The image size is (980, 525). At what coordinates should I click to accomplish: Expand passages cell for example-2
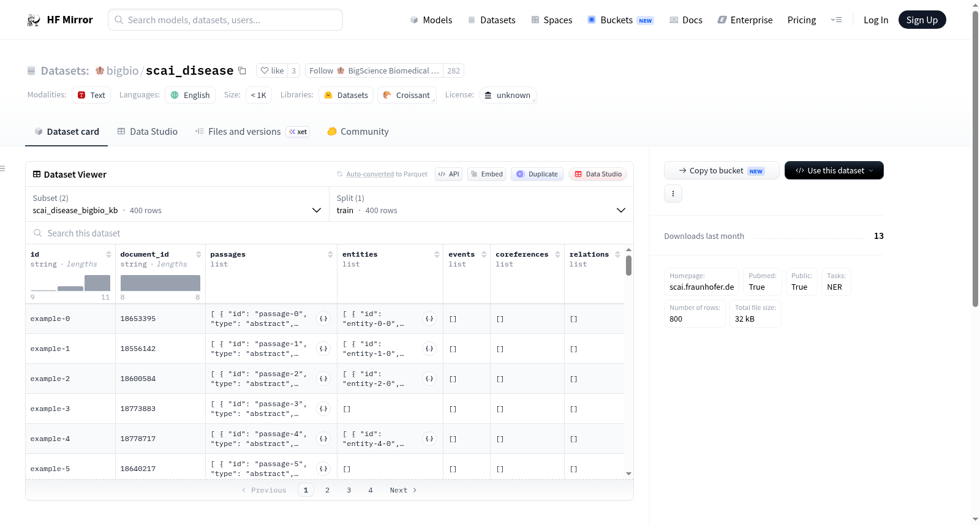[x=323, y=379]
